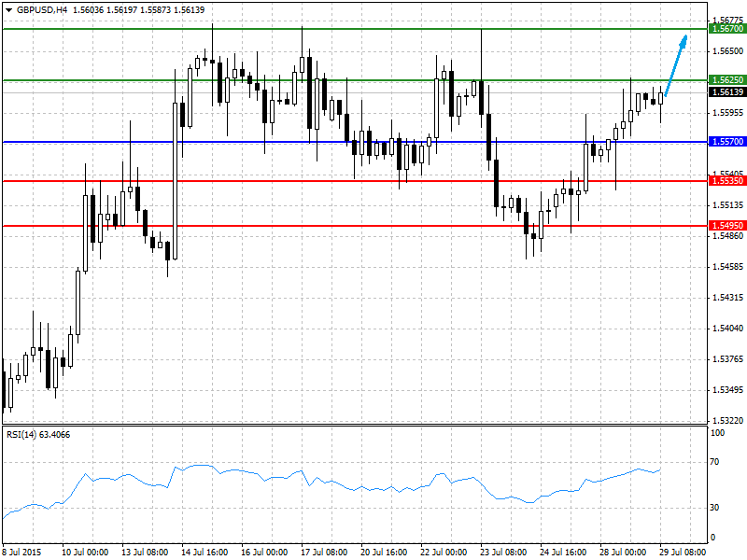Click the 1.53220 price axis value
This screenshot has width=747, height=560.
click(x=727, y=421)
